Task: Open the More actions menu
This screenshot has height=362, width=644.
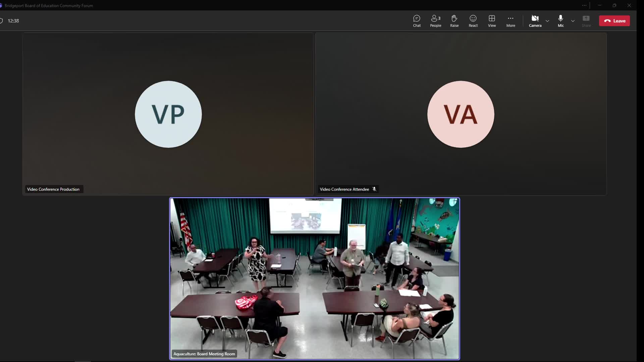Action: 511,21
